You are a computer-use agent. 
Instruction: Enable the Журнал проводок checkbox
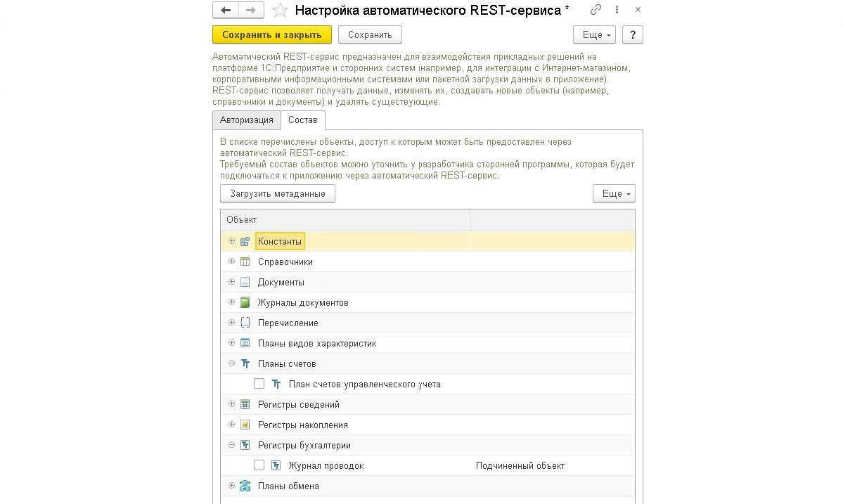[x=259, y=466]
